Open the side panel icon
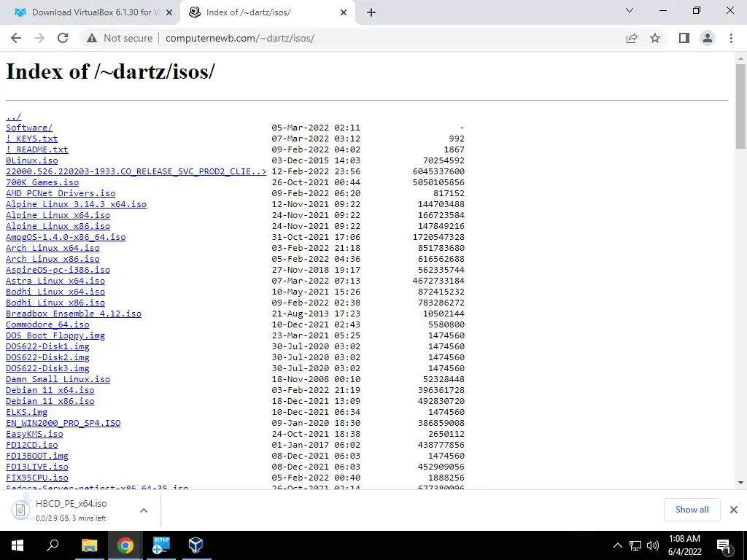The height and width of the screenshot is (560, 747). point(684,38)
